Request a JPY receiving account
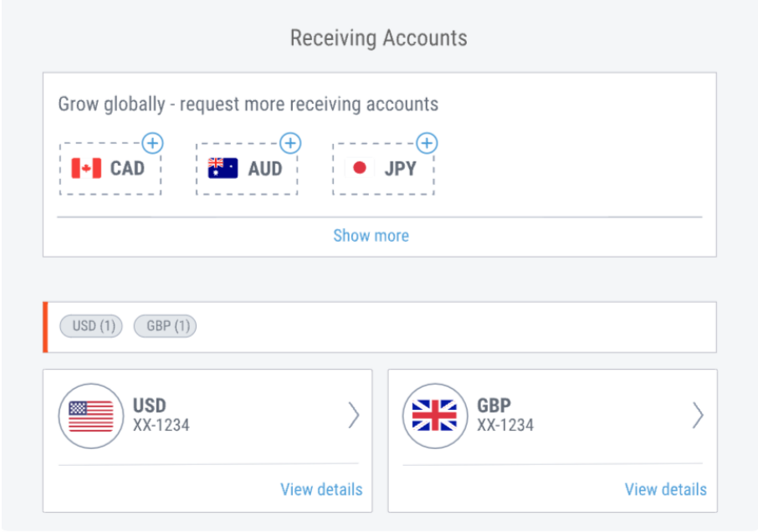The height and width of the screenshot is (532, 758). (x=383, y=169)
